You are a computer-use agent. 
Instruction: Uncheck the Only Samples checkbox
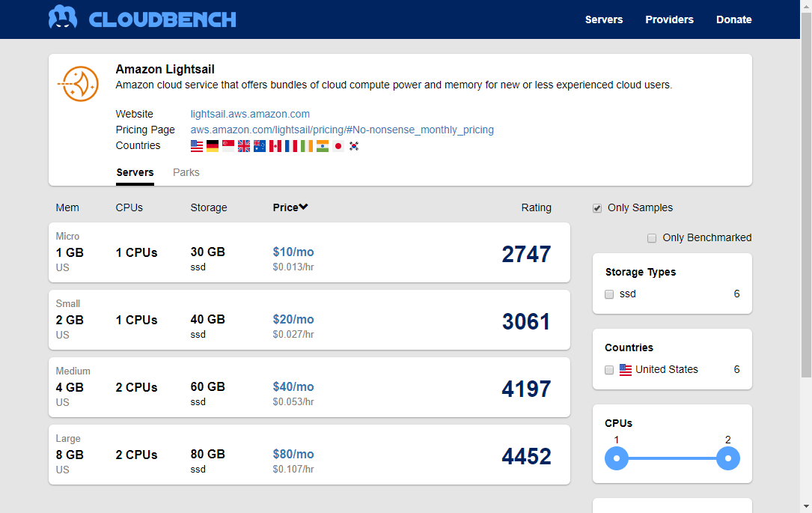pos(597,208)
